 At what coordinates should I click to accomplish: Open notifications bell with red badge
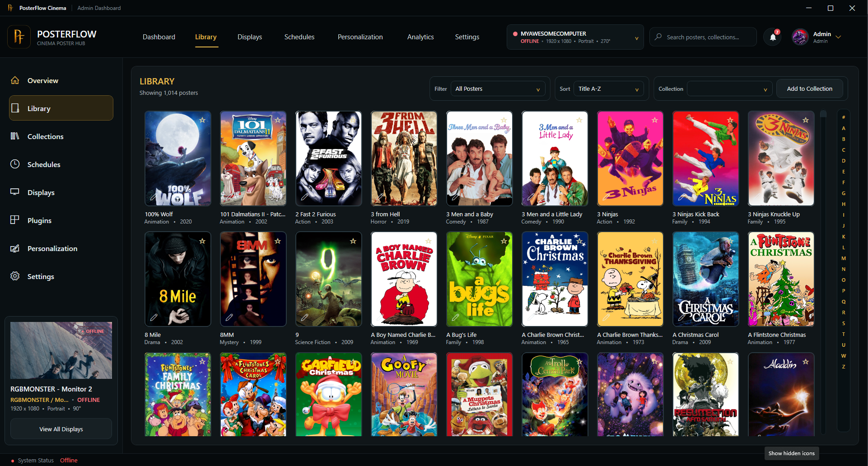[x=773, y=37]
